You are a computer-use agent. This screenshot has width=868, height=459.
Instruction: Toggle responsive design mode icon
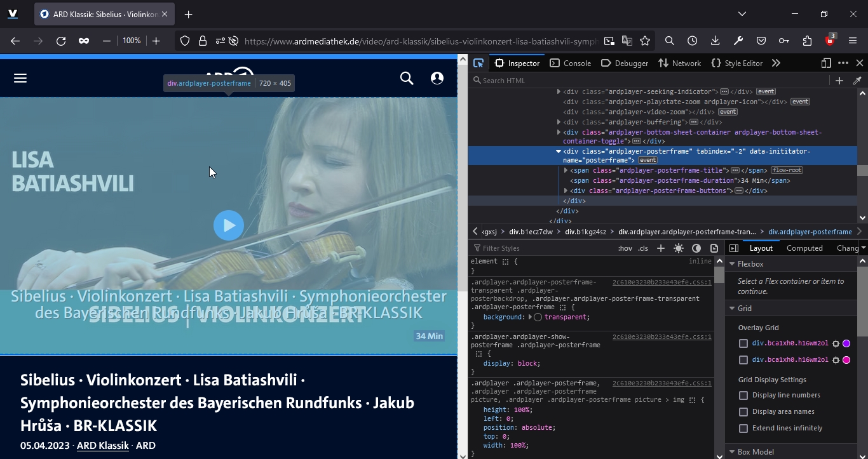826,63
